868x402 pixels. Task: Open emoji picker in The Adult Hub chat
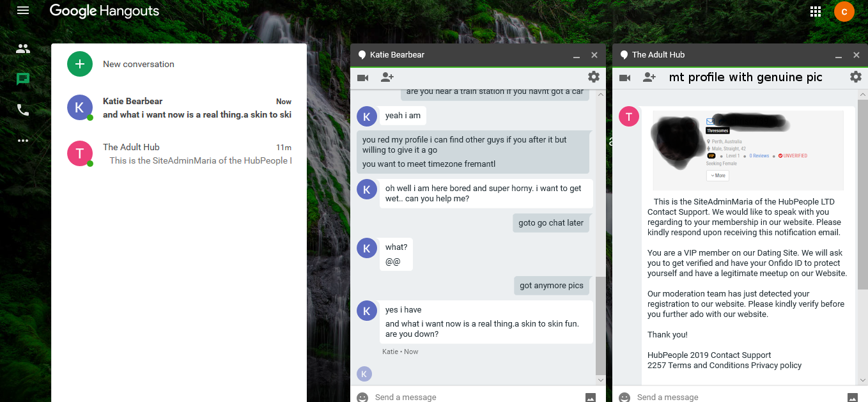[x=624, y=397]
